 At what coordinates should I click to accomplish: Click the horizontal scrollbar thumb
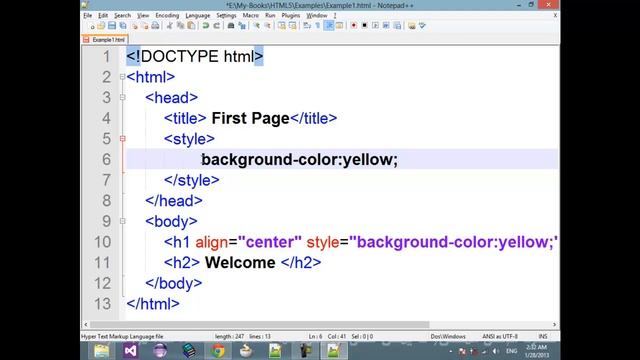260,324
